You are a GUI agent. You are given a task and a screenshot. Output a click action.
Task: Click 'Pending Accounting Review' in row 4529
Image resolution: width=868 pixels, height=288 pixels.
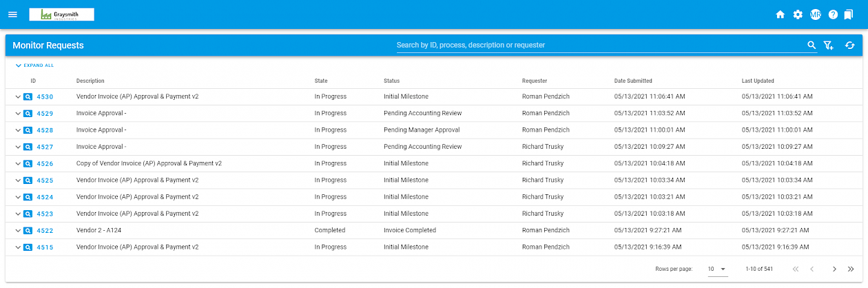click(423, 114)
